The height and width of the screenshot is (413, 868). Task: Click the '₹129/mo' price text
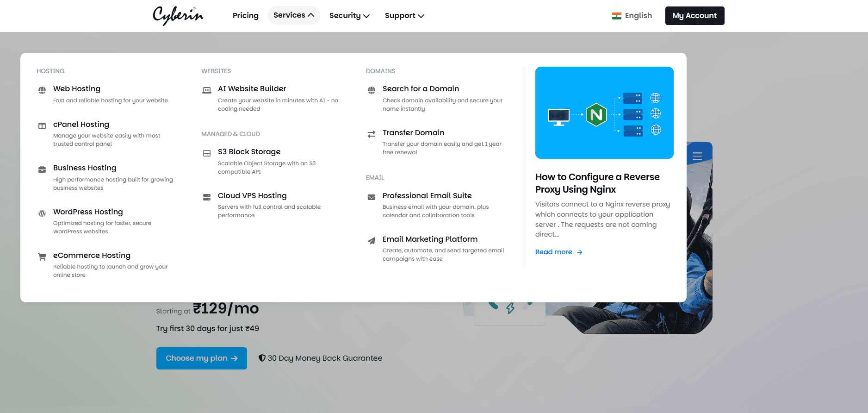pyautogui.click(x=226, y=309)
